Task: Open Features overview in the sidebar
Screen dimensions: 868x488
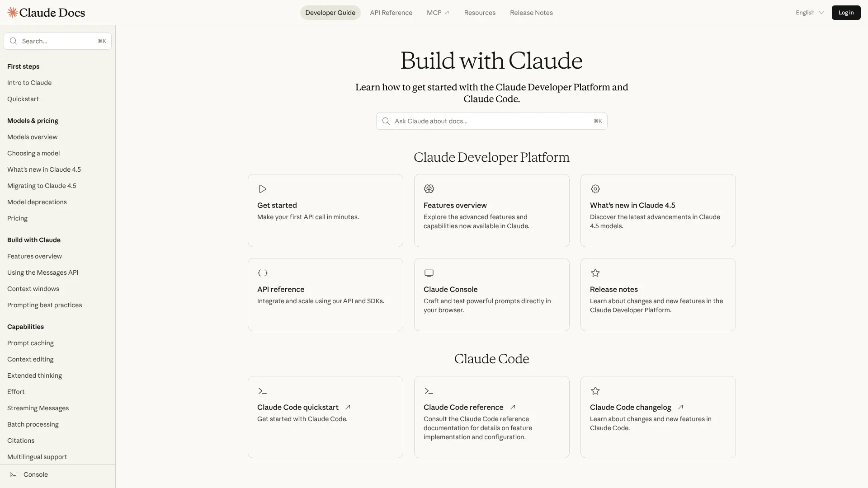Action: click(34, 256)
